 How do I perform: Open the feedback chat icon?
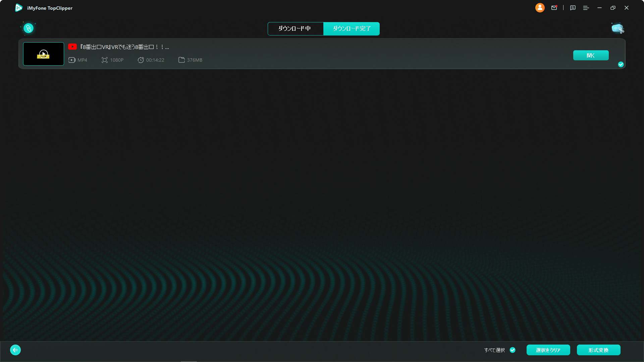(573, 8)
